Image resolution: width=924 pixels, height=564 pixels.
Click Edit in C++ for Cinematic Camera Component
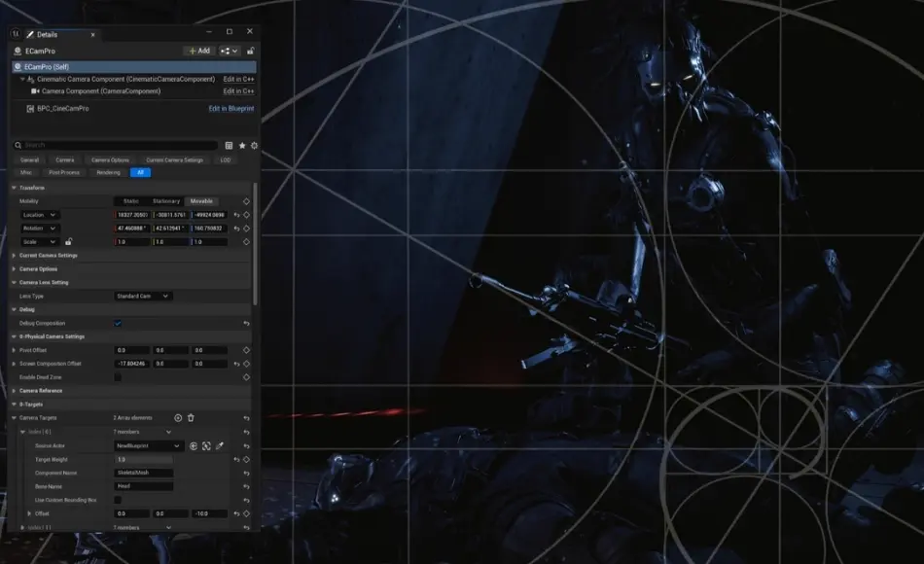[238, 79]
